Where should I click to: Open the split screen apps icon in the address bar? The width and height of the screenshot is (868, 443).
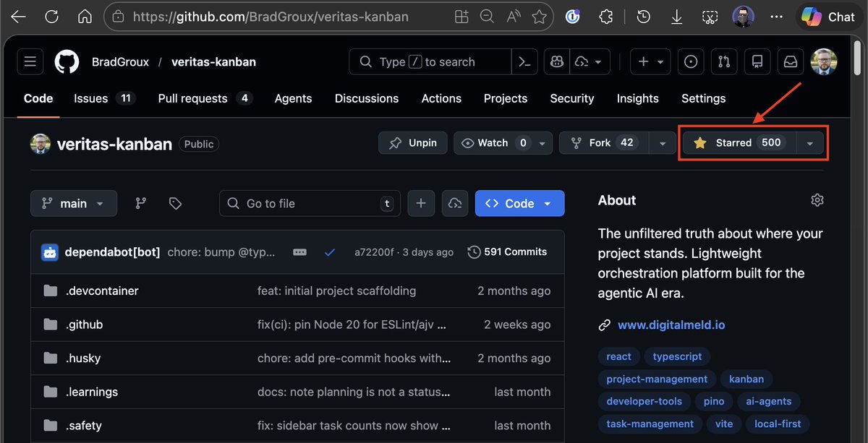click(x=461, y=17)
